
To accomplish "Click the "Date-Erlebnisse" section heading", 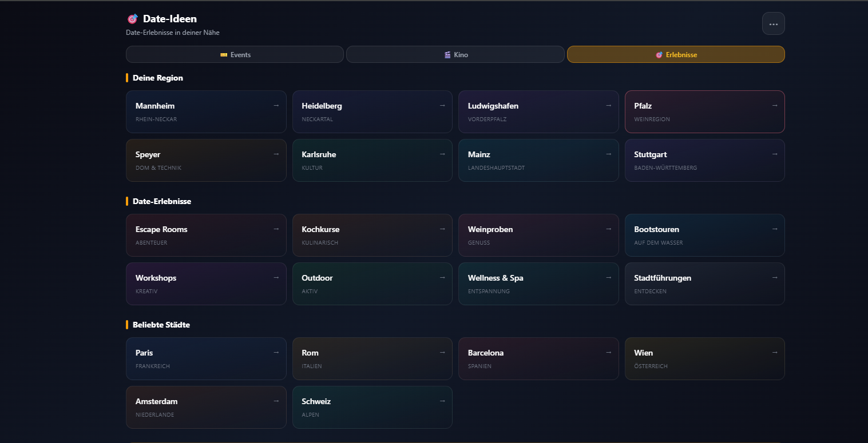I will click(162, 201).
